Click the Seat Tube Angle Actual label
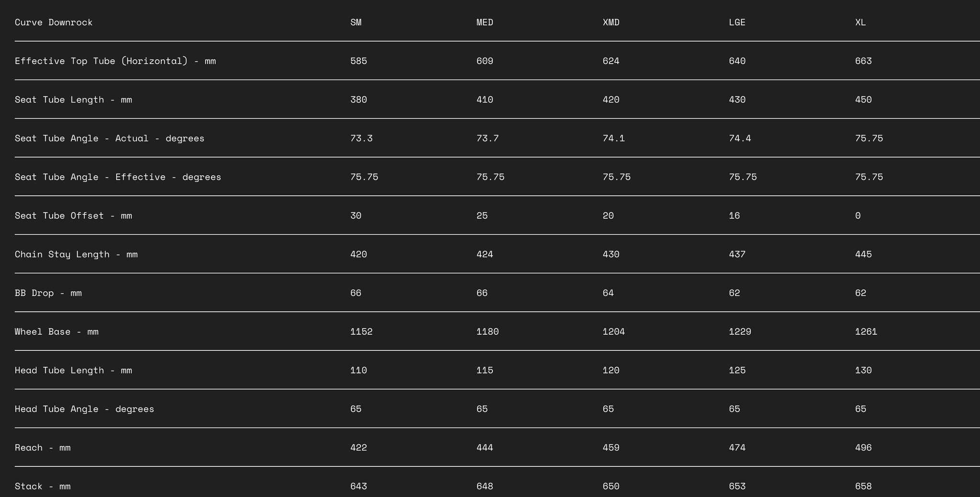Screen dimensions: 980x497 110,138
